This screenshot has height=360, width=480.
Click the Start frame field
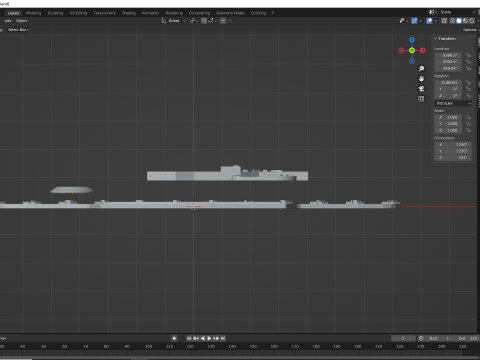coord(439,338)
